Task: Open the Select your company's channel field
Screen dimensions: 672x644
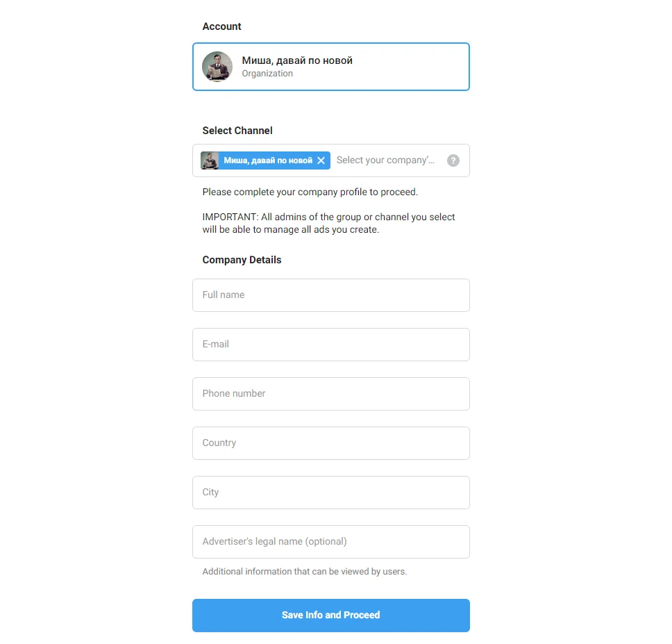Action: click(385, 160)
